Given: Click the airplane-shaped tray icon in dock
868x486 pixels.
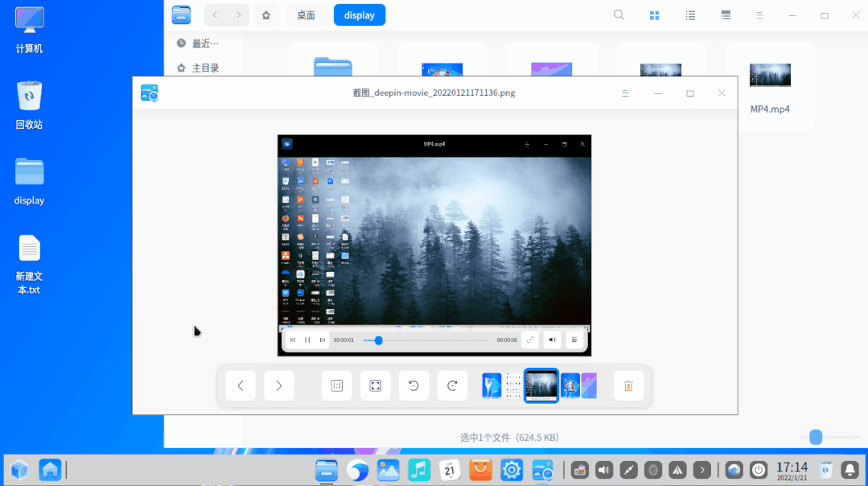Looking at the screenshot, I should pos(677,471).
